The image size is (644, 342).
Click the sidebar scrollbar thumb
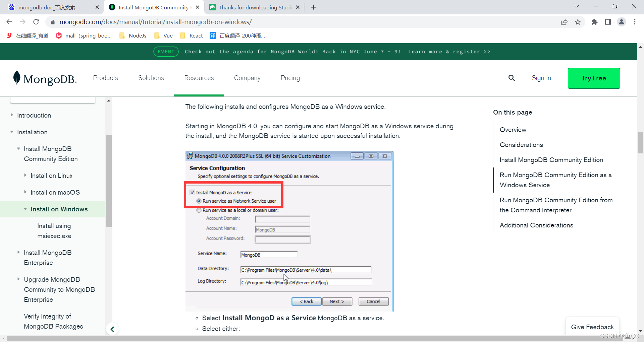point(109,181)
